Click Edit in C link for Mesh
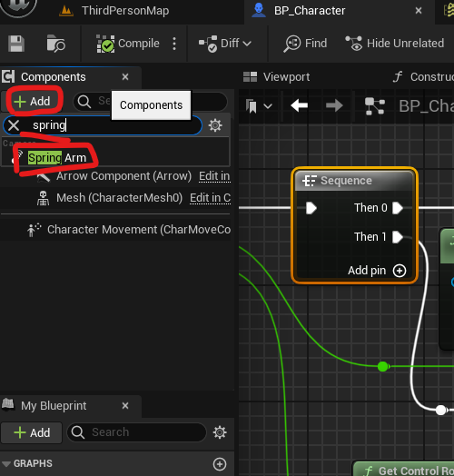Image resolution: width=454 pixels, height=476 pixels. click(x=211, y=198)
